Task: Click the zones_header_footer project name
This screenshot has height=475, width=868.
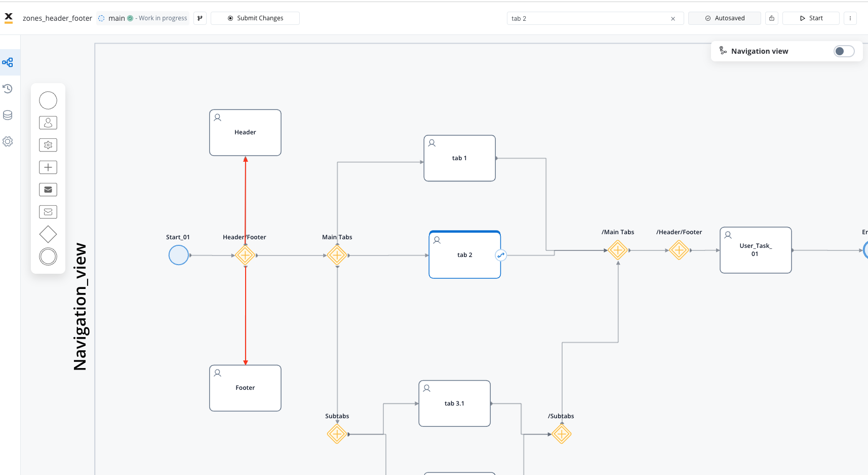Action: pyautogui.click(x=57, y=18)
